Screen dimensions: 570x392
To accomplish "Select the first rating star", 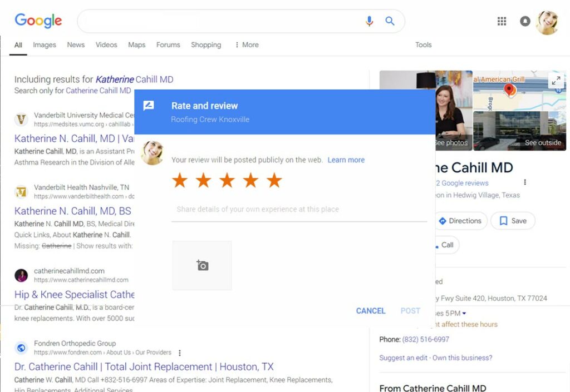I will coord(180,180).
